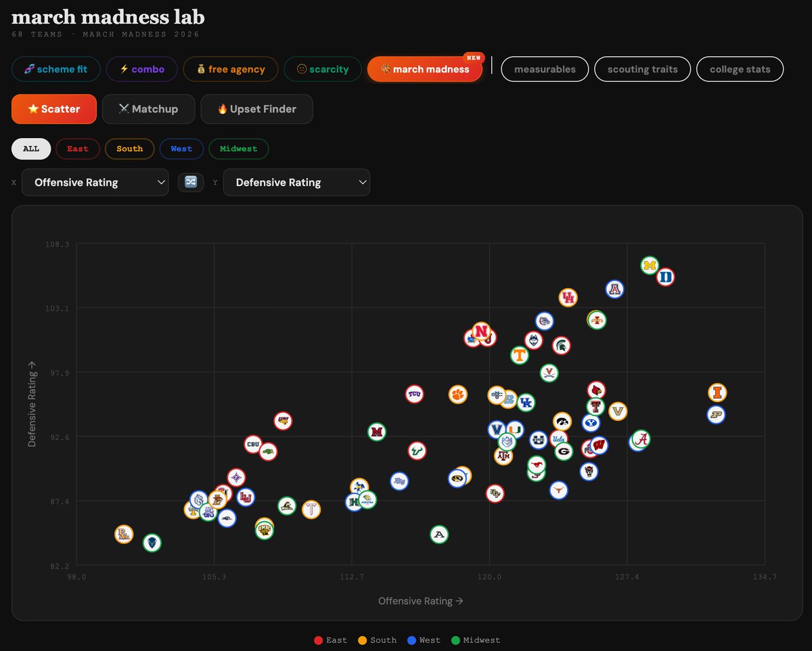Open the Defensive Rating axis dropdown

click(296, 182)
